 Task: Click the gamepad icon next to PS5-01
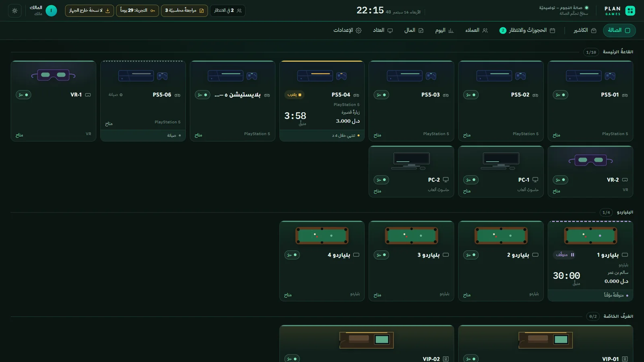tap(625, 95)
